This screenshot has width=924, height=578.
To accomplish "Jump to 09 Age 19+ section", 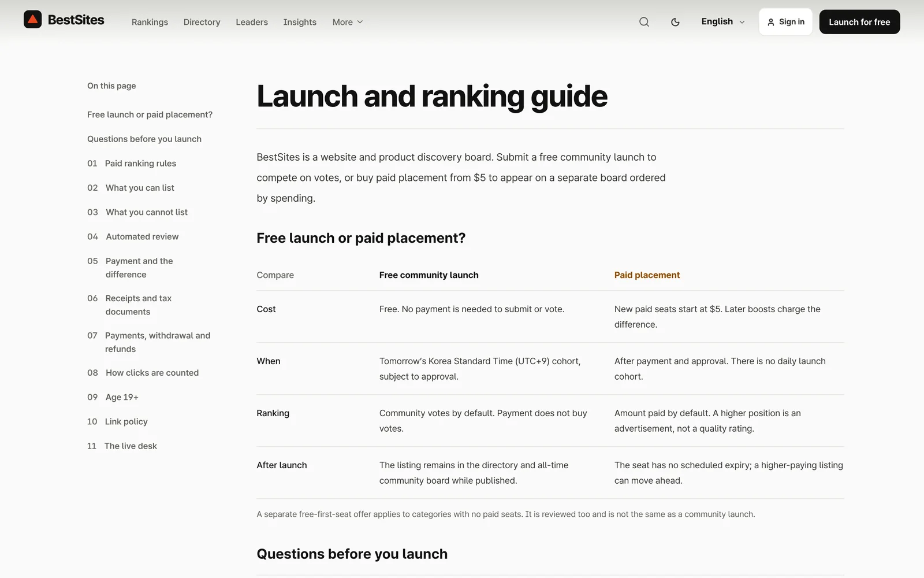I will 113,397.
